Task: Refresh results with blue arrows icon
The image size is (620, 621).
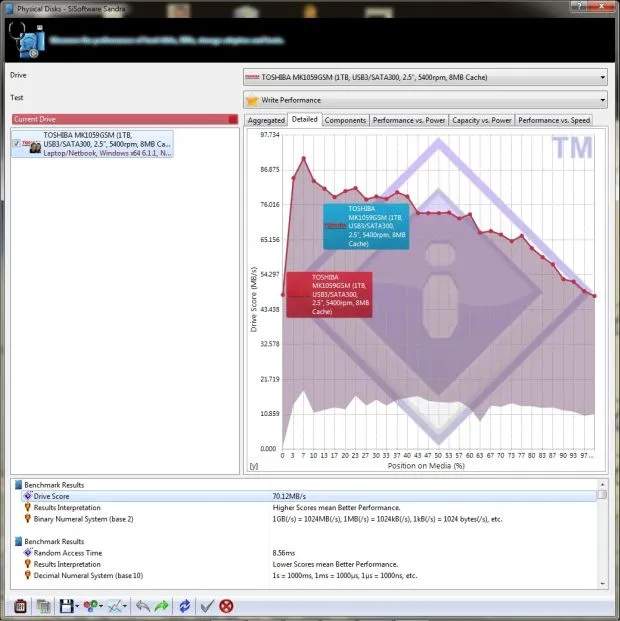Action: [x=184, y=606]
